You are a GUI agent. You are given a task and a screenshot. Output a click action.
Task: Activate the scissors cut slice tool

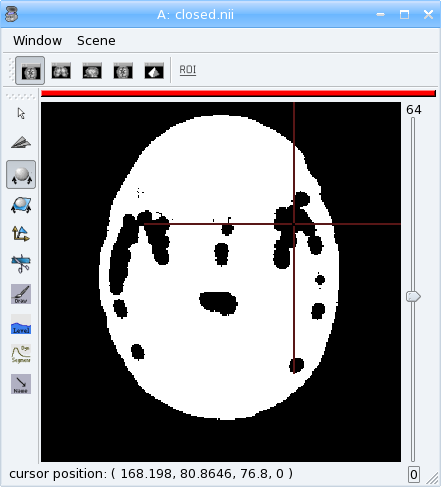(21, 264)
